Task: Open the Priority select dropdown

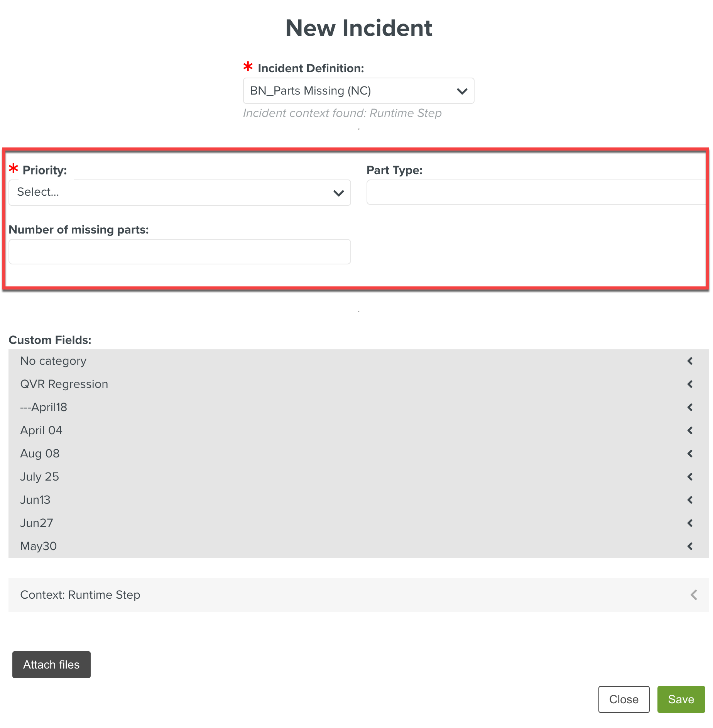Action: [180, 192]
